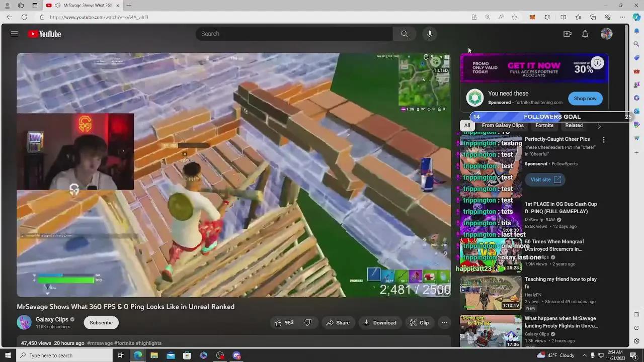Screen dimensions: 644x362
Task: Share the video
Action: coord(337,323)
